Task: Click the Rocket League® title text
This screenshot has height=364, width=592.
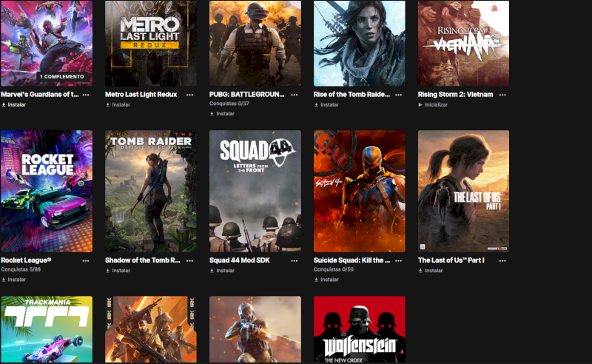Action: [26, 260]
